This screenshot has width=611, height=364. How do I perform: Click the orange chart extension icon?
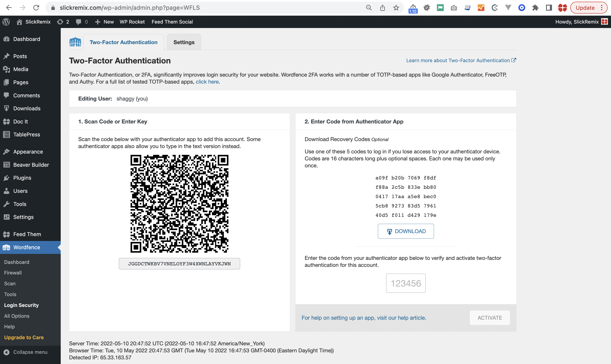click(481, 8)
